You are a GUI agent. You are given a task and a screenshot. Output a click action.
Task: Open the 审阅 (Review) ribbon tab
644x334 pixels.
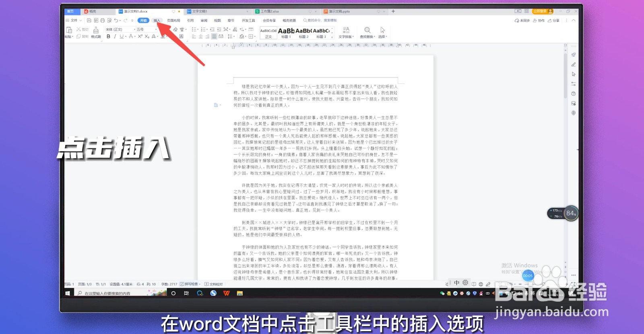click(x=204, y=20)
